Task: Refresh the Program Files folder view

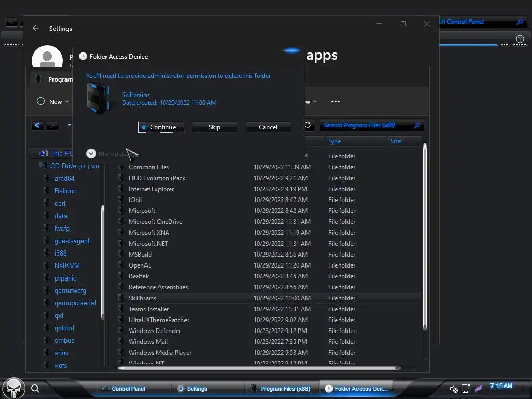Action: pyautogui.click(x=308, y=125)
